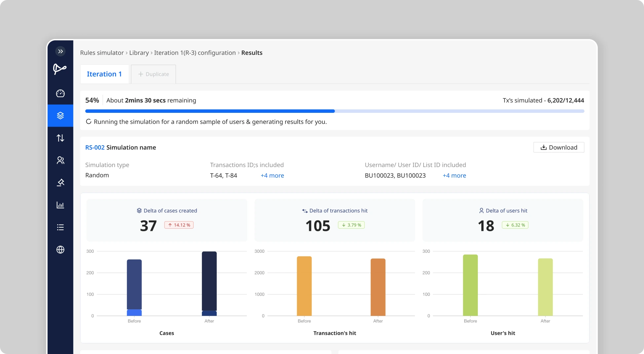Click the Duplicate tab button
Screen dimensions: 644x354
click(153, 74)
